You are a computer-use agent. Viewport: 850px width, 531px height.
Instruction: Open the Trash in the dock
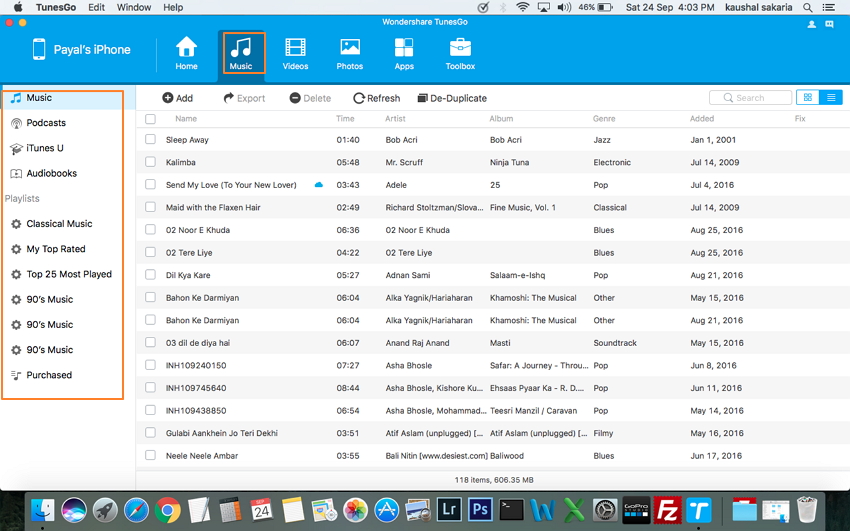coord(807,510)
